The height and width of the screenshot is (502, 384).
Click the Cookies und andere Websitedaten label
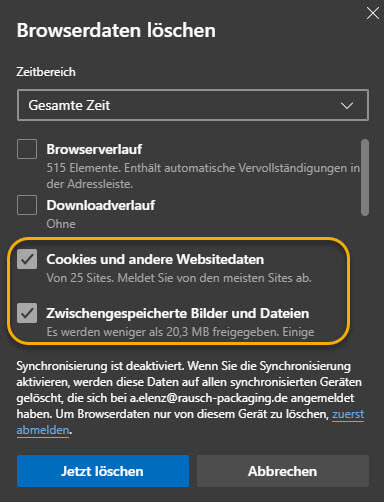[155, 259]
